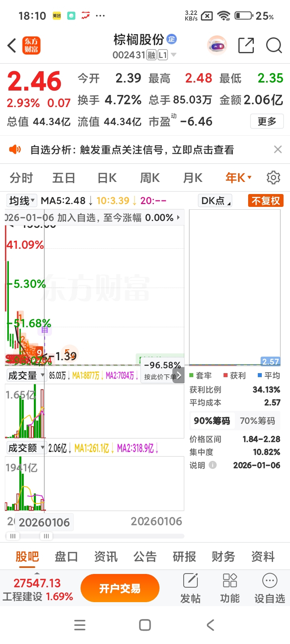Open the 股吧 tab
The image size is (290, 644).
pyautogui.click(x=27, y=557)
